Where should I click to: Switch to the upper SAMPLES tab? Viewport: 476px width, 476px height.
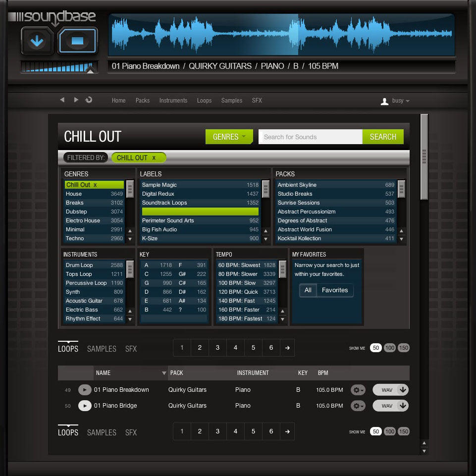click(102, 349)
